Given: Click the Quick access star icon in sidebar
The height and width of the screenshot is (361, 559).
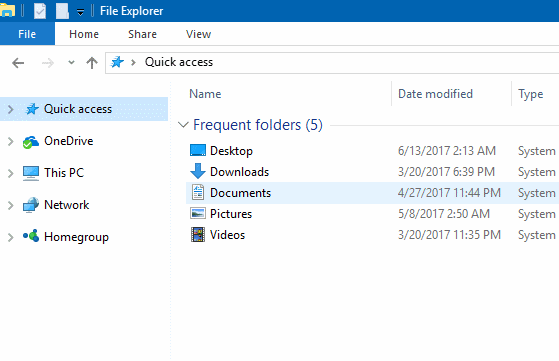Looking at the screenshot, I should pos(32,109).
